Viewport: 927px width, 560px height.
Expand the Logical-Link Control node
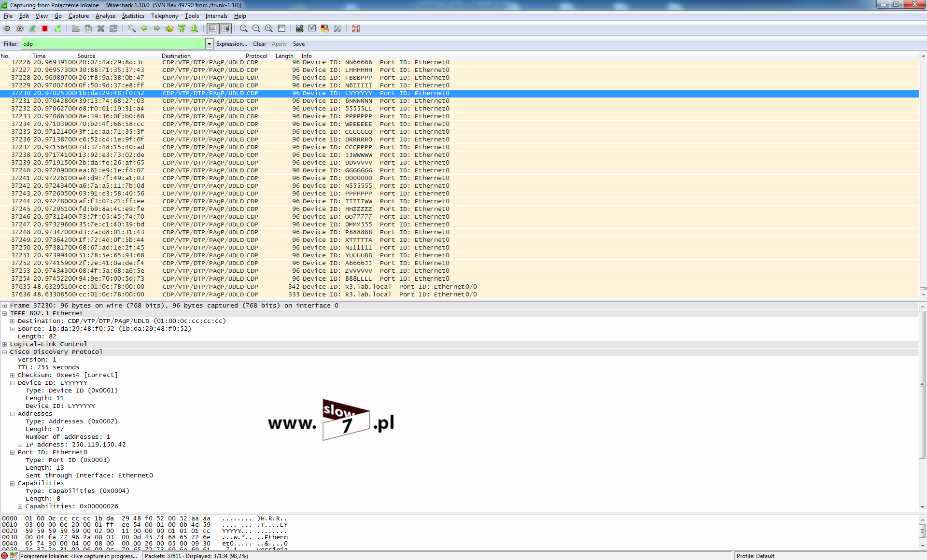pyautogui.click(x=4, y=344)
